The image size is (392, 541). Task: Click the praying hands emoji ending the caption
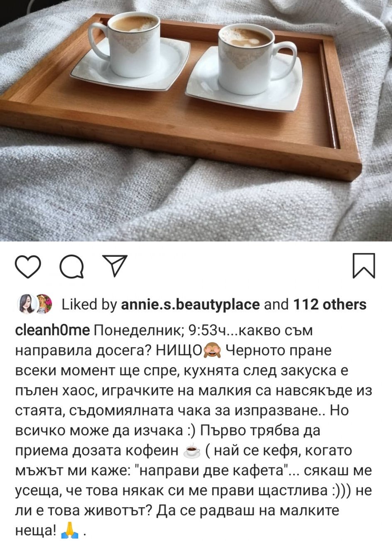click(69, 530)
